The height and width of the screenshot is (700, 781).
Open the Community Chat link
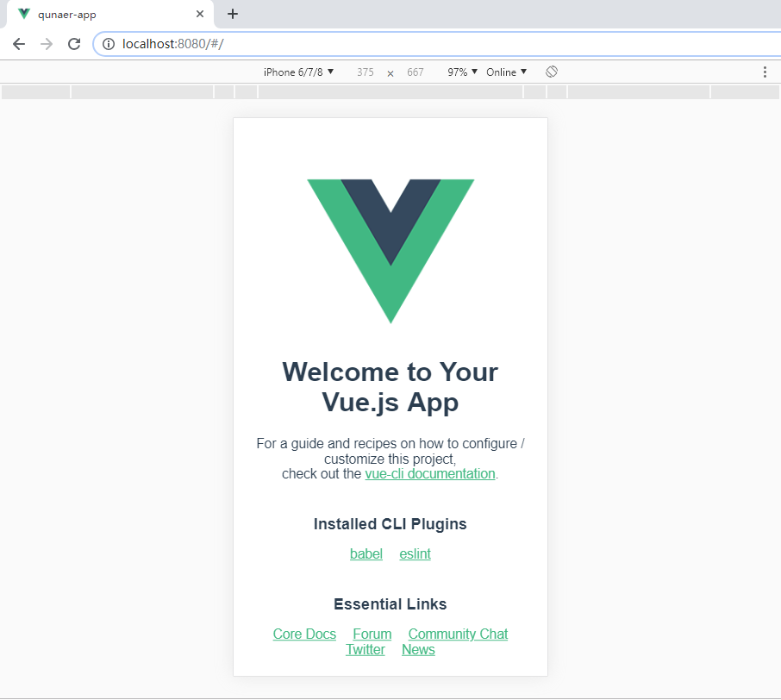coord(458,634)
